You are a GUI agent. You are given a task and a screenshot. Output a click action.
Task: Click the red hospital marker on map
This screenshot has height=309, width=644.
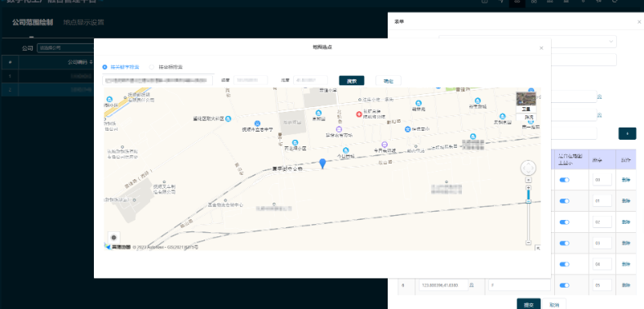(359, 114)
